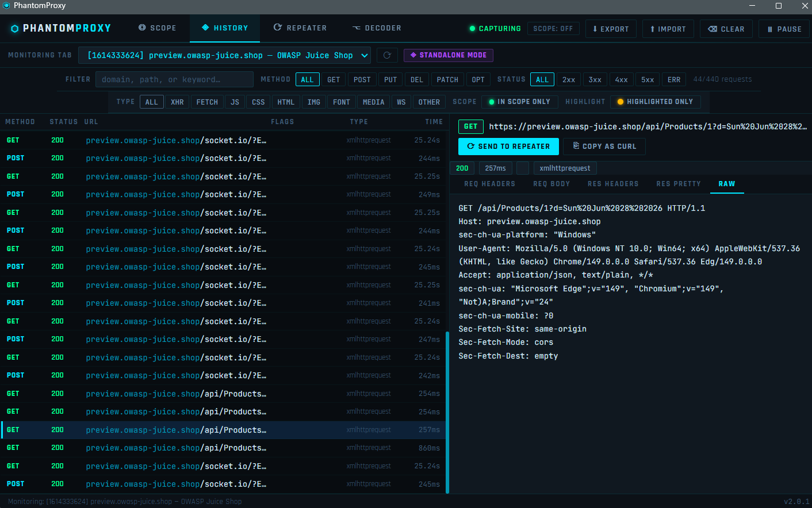Filter by XHR type
Image resolution: width=812 pixels, height=508 pixels.
(177, 102)
